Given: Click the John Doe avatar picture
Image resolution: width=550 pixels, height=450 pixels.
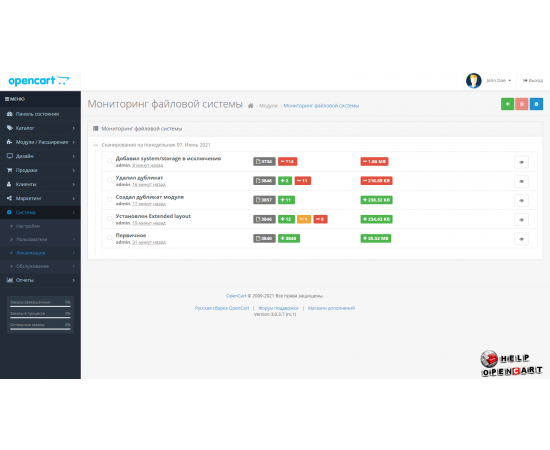Looking at the screenshot, I should click(474, 81).
